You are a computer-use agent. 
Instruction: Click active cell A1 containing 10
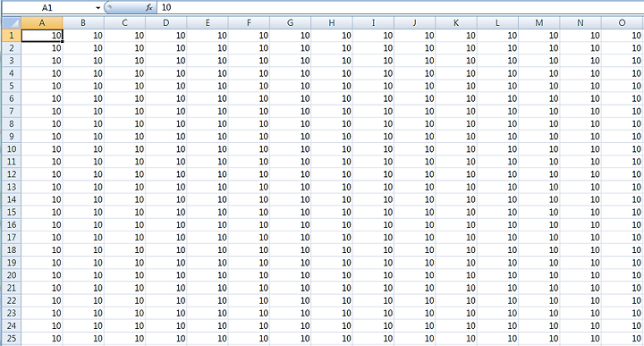pos(42,35)
